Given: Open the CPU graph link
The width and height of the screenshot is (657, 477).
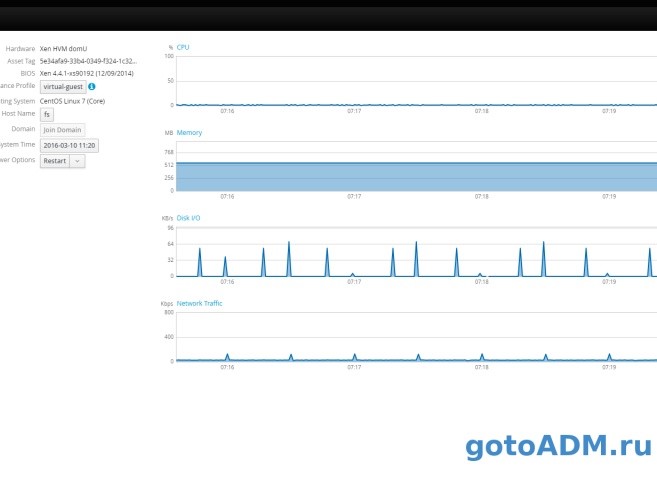Looking at the screenshot, I should (183, 47).
